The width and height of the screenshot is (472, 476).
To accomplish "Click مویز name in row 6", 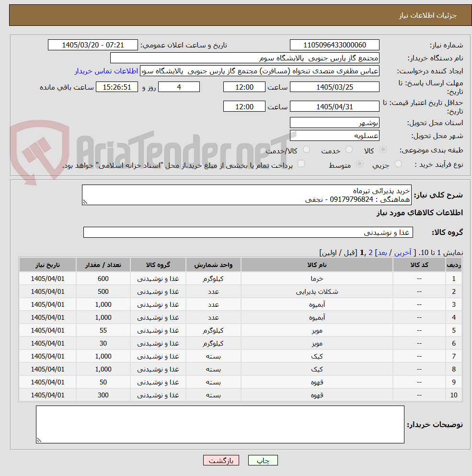I will (317, 343).
